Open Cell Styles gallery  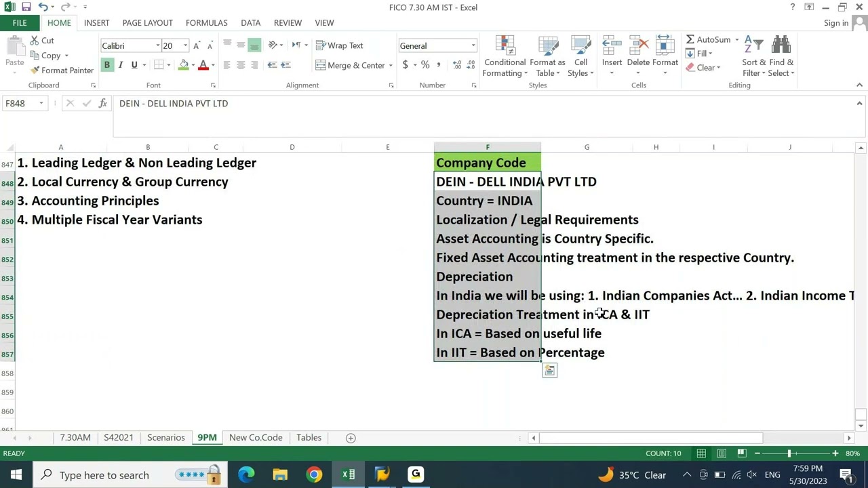pyautogui.click(x=580, y=56)
